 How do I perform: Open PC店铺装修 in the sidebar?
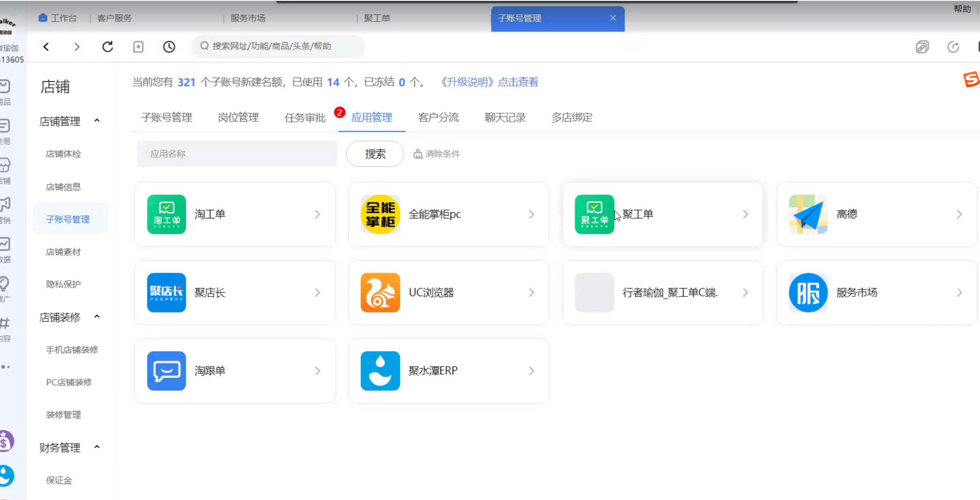pyautogui.click(x=69, y=382)
